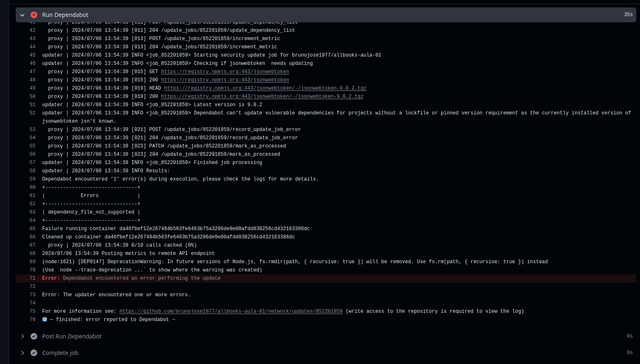Image resolution: width=640 pixels, height=364 pixels.
Task: Open the jsonwebtoken-9.0.2.tgz link on line 49
Action: click(x=265, y=88)
